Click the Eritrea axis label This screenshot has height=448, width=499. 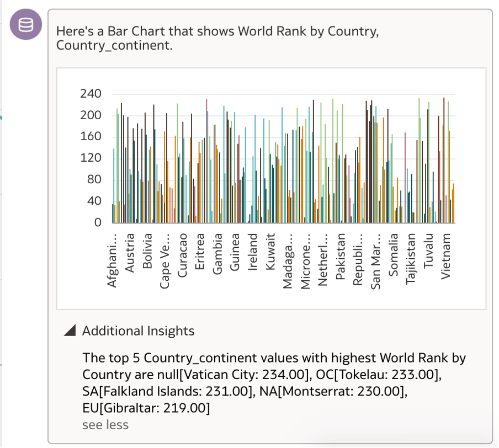[200, 253]
